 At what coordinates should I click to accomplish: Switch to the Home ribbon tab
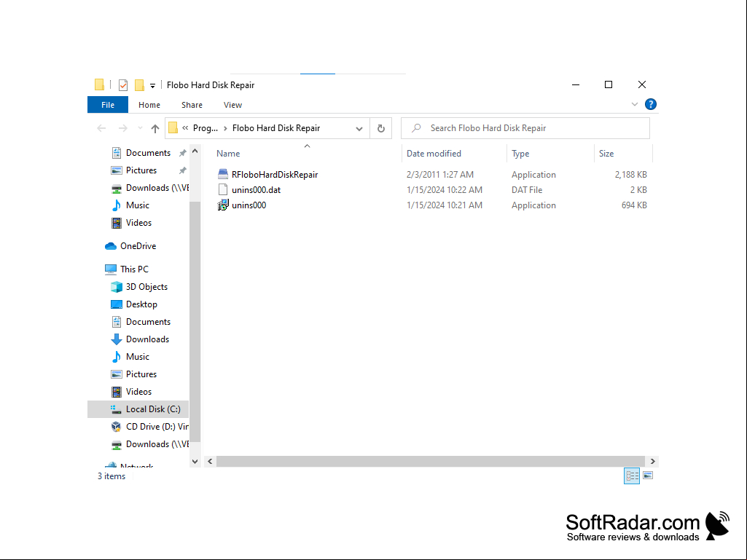149,105
